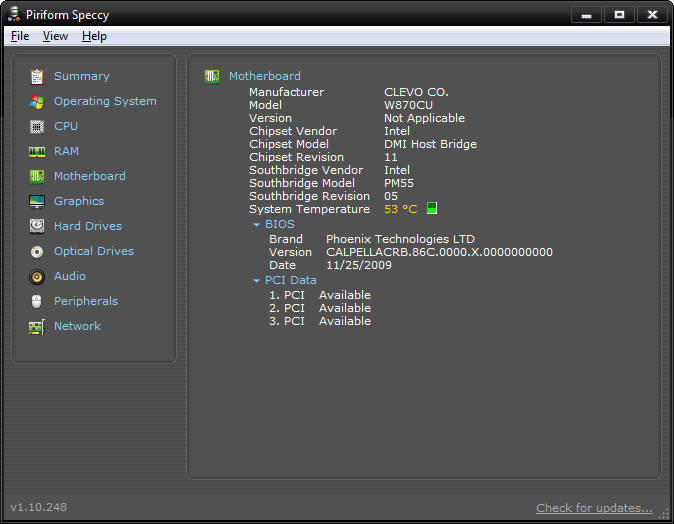Open the Peripherals section
This screenshot has height=524, width=674.
click(86, 301)
